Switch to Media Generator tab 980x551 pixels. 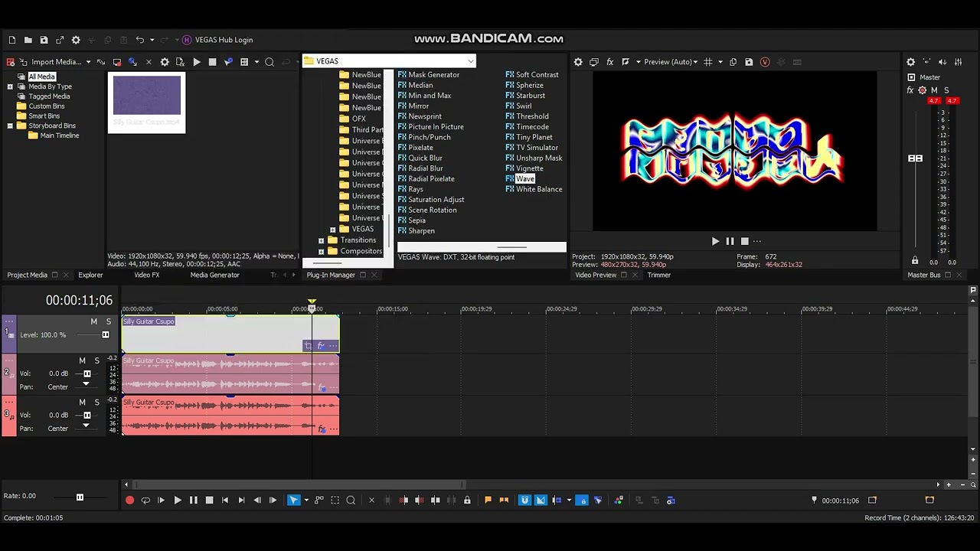[x=214, y=275]
